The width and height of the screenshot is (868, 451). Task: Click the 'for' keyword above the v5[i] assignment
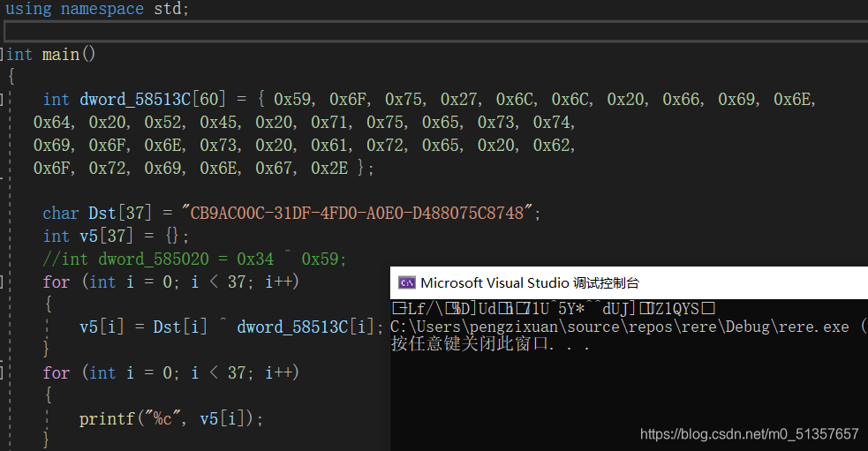pyautogui.click(x=57, y=282)
